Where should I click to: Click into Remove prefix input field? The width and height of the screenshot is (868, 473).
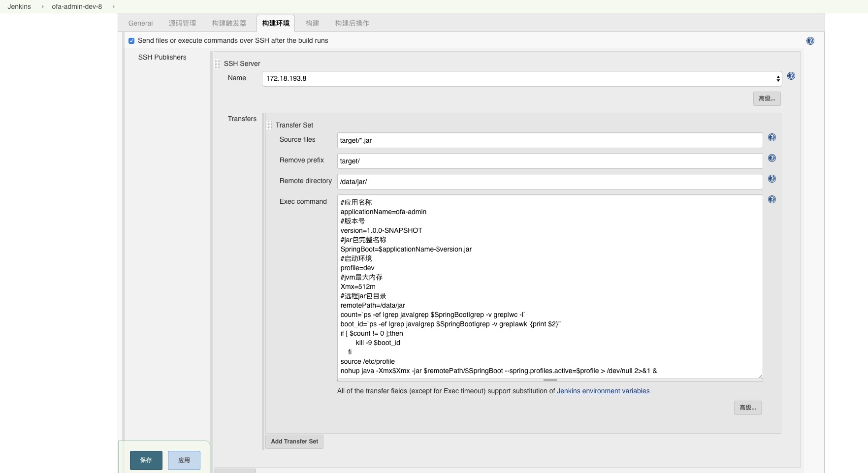click(x=550, y=161)
